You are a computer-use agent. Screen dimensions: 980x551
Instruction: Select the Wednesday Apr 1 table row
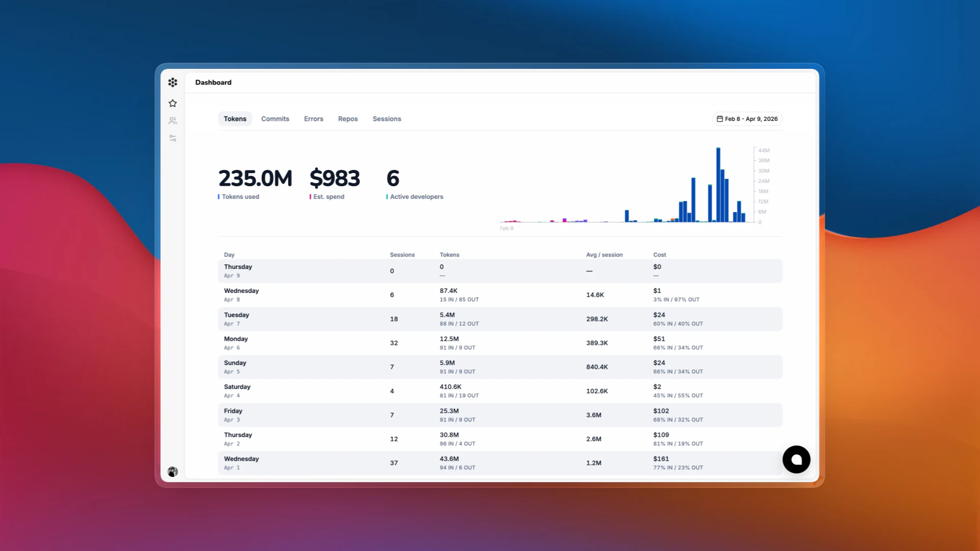pyautogui.click(x=500, y=463)
